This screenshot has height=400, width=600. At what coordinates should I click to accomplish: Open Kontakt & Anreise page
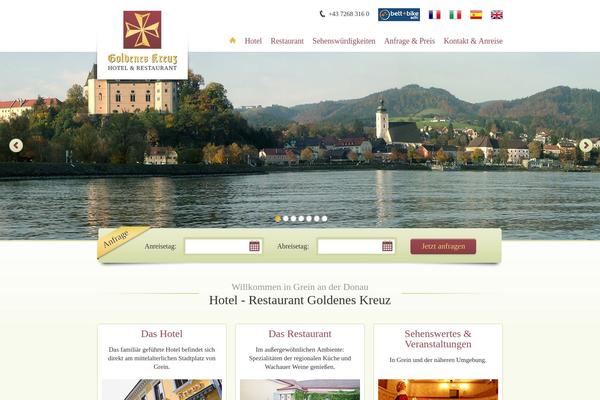pyautogui.click(x=473, y=41)
